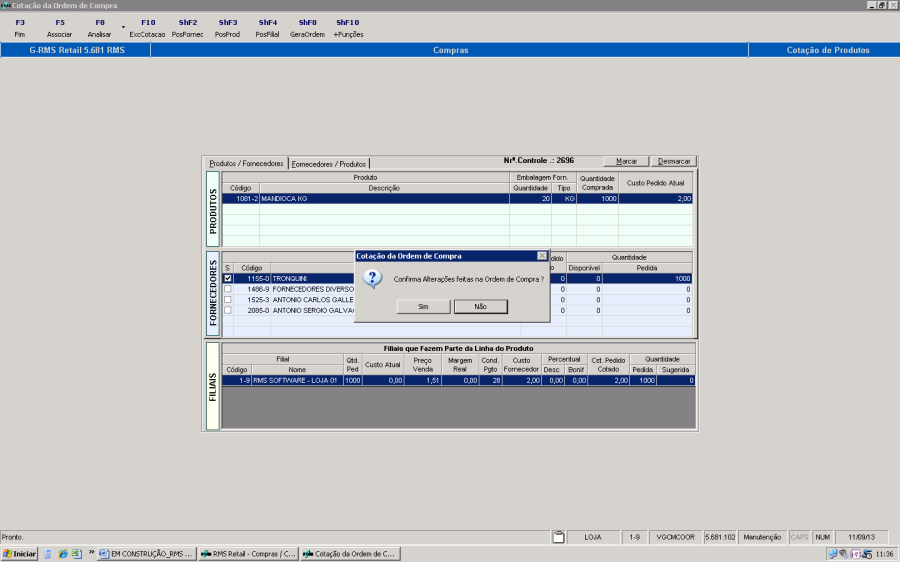Viewport: 900px width, 562px height.
Task: Switch to the Fornecedores / Produtos tab
Action: [329, 163]
